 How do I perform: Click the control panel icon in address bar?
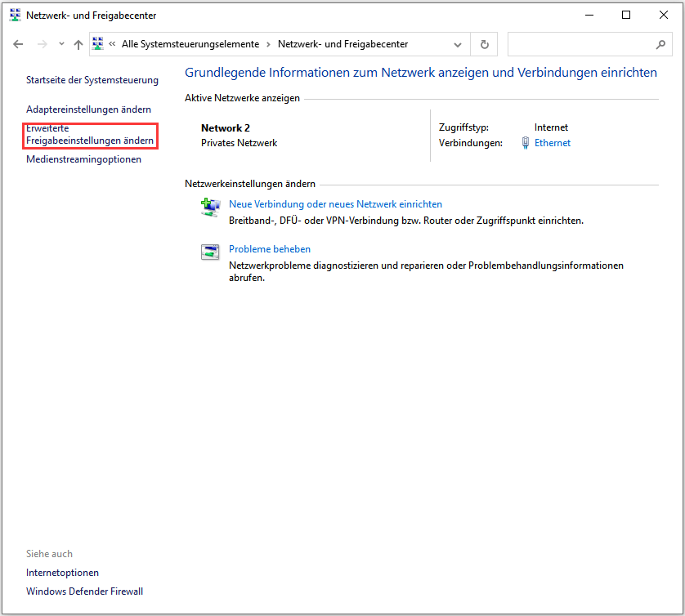99,44
